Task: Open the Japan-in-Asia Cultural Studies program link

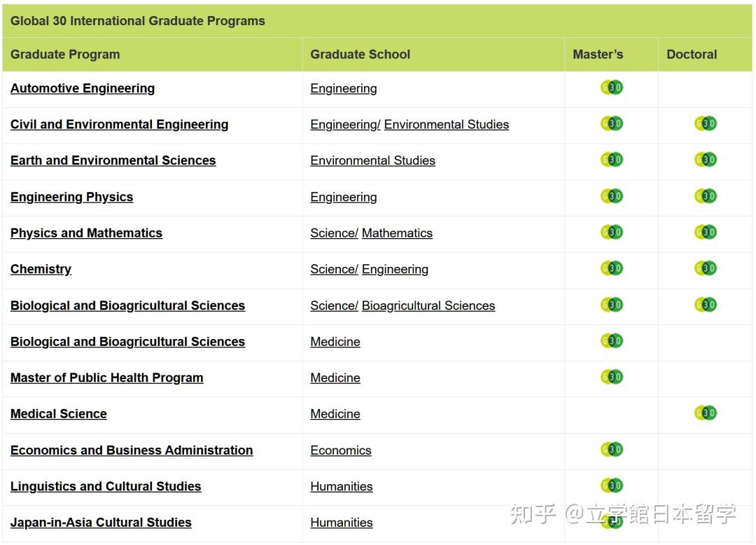Action: coord(101,522)
